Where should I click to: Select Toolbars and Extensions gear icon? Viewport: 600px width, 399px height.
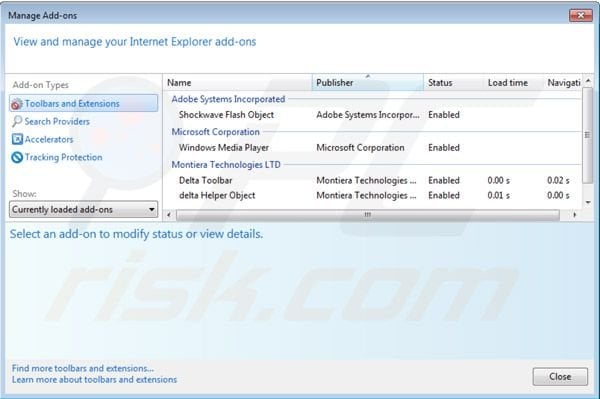16,104
